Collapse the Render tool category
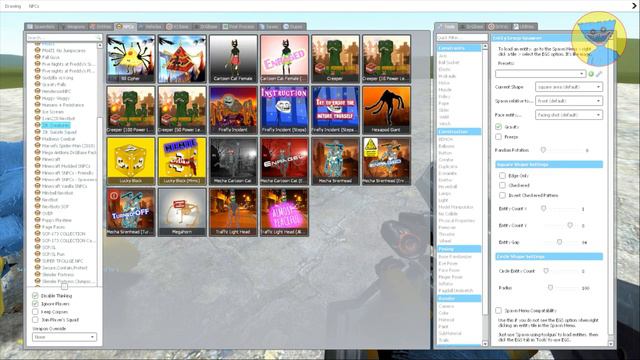The height and width of the screenshot is (360, 640). pos(459,299)
